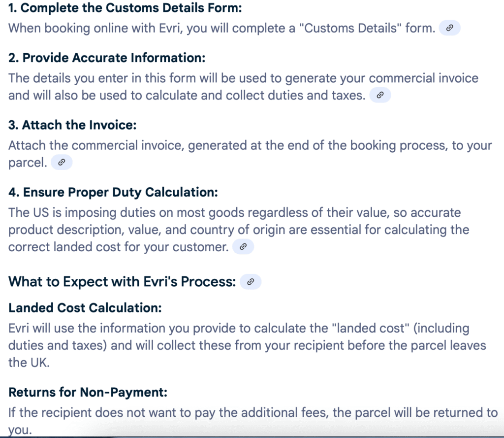
Task: Open citation link icon after "parcel."
Action: coord(62,162)
